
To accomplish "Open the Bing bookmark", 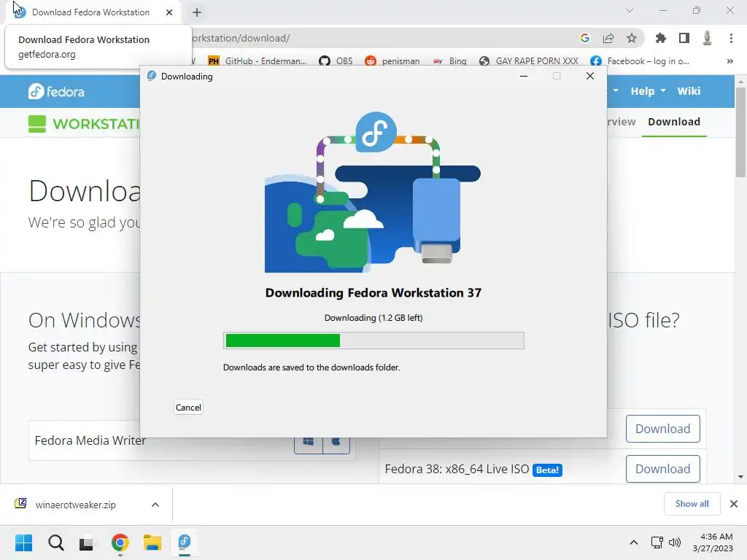I will 449,61.
